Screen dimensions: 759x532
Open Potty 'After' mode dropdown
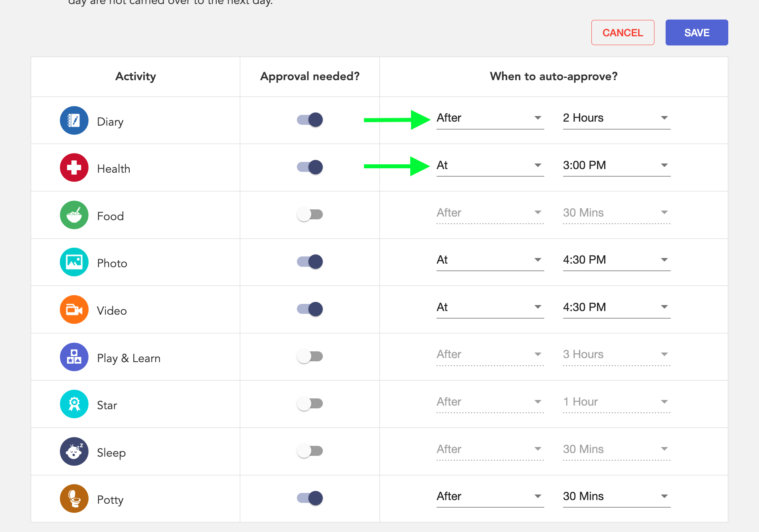pos(490,497)
